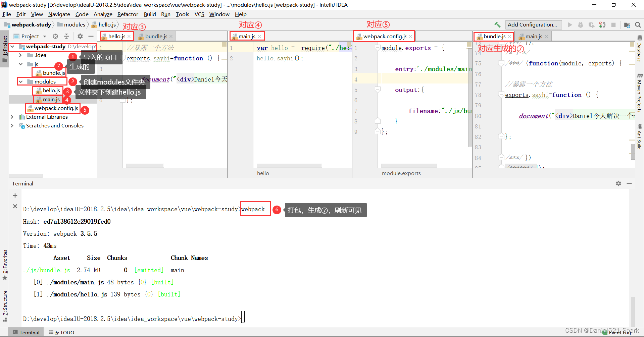Click line 4 in webpack.config.js editor

(x=411, y=79)
